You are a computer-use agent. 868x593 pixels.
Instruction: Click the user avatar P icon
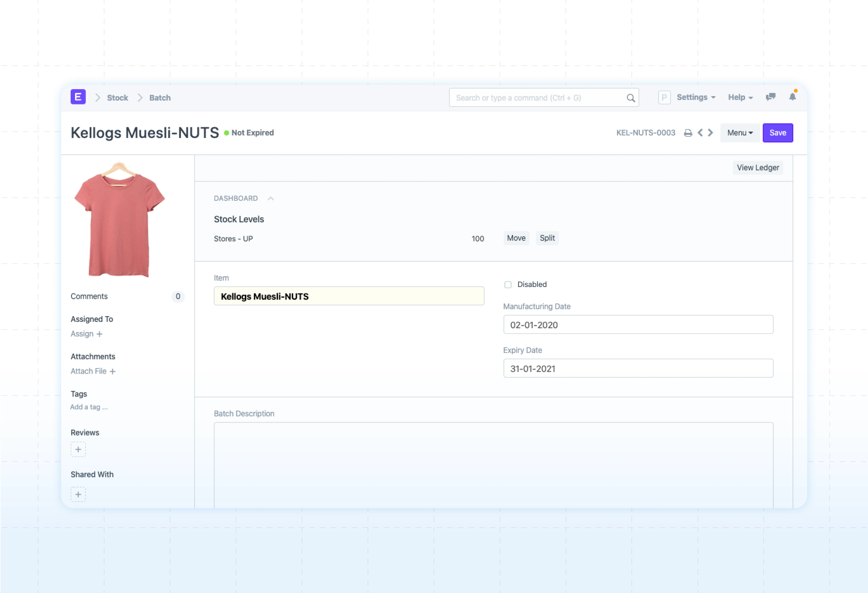[664, 98]
